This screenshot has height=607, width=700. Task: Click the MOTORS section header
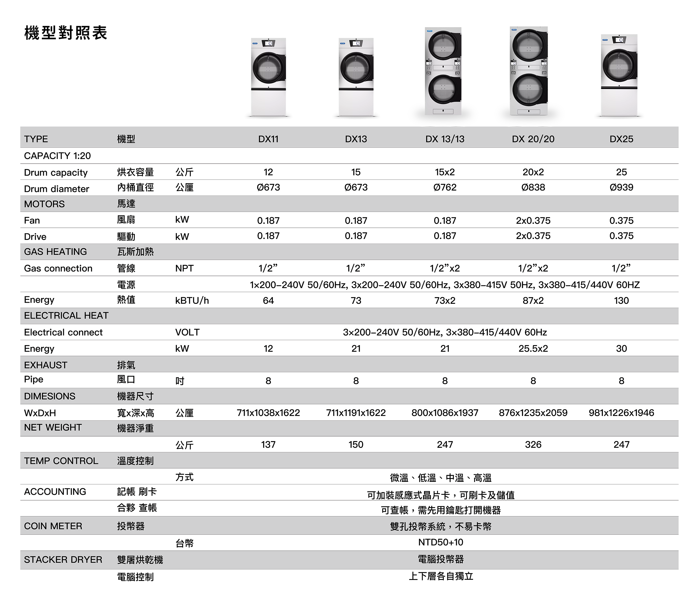coord(44,204)
